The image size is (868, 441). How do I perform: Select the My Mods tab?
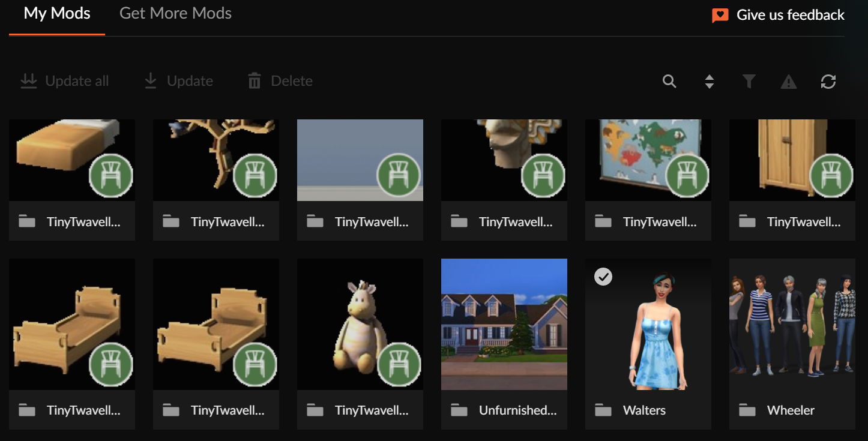point(57,14)
